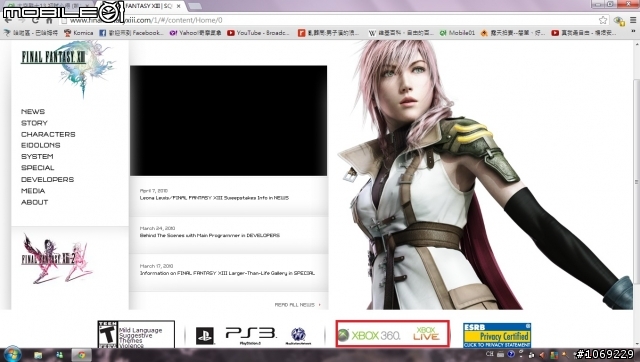Open the NEWS section

pyautogui.click(x=33, y=111)
